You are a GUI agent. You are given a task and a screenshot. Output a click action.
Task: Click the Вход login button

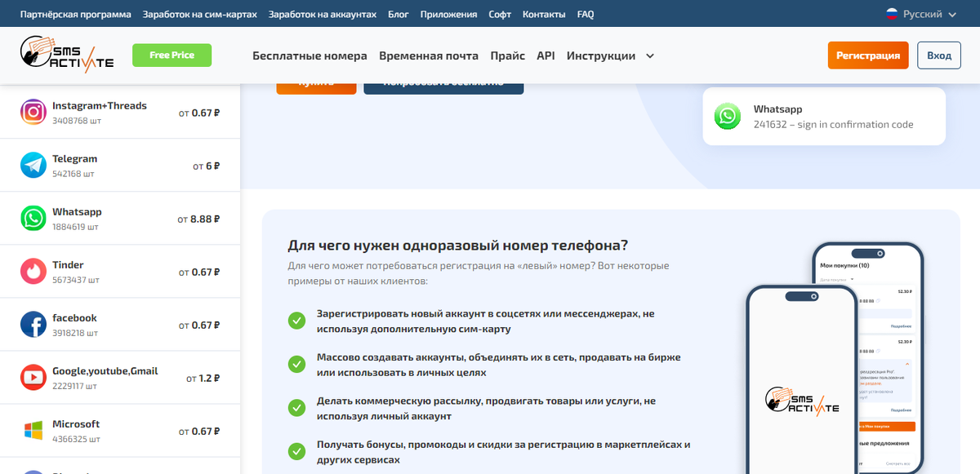coord(939,55)
